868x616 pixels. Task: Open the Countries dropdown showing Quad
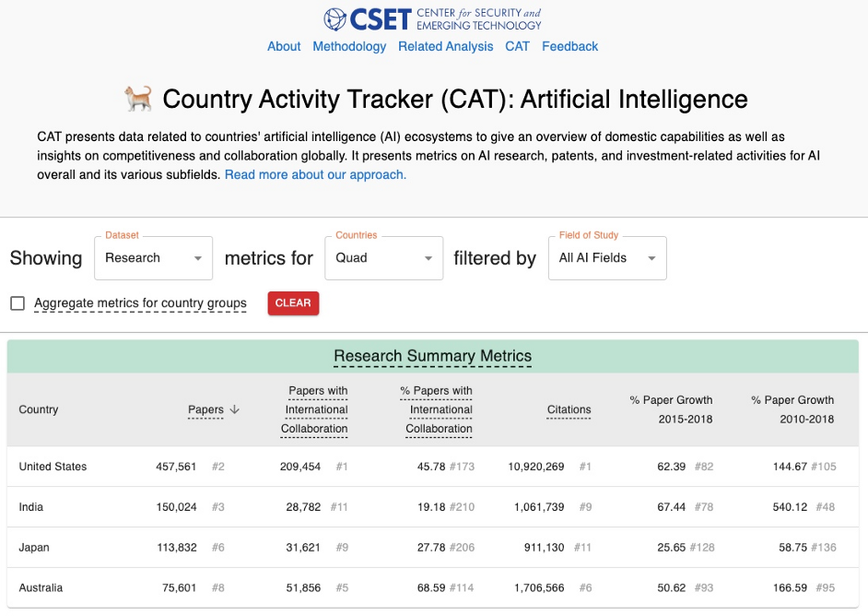pos(383,258)
